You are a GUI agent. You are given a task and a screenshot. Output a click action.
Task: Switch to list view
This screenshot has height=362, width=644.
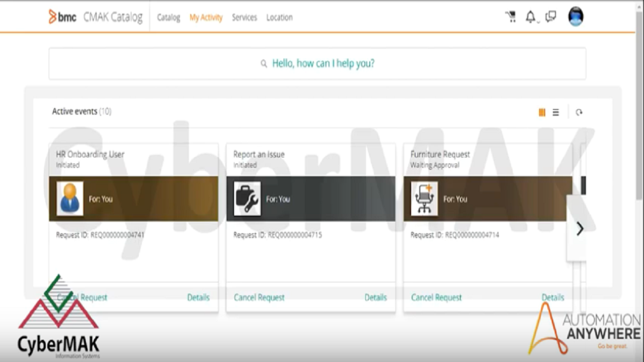click(555, 113)
